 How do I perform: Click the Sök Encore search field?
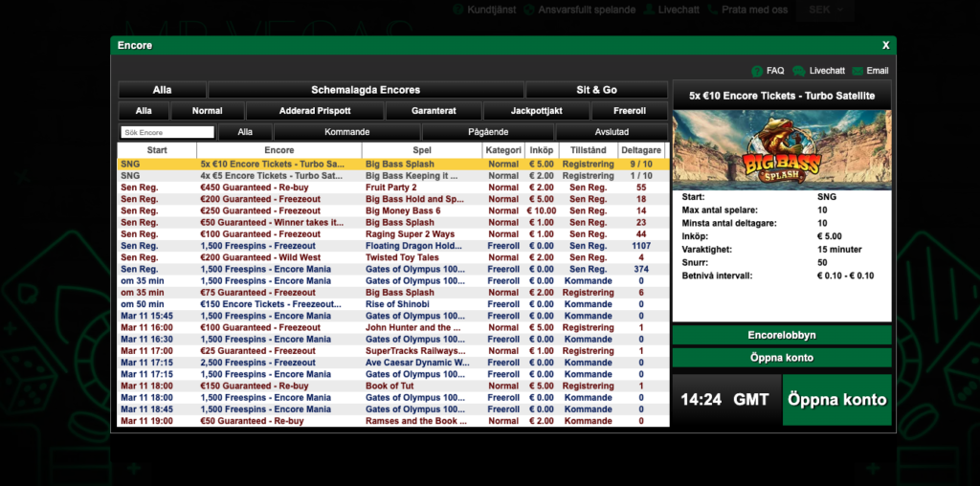167,132
